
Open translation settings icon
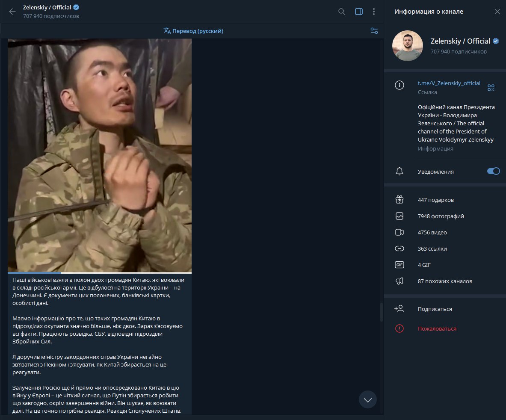374,31
